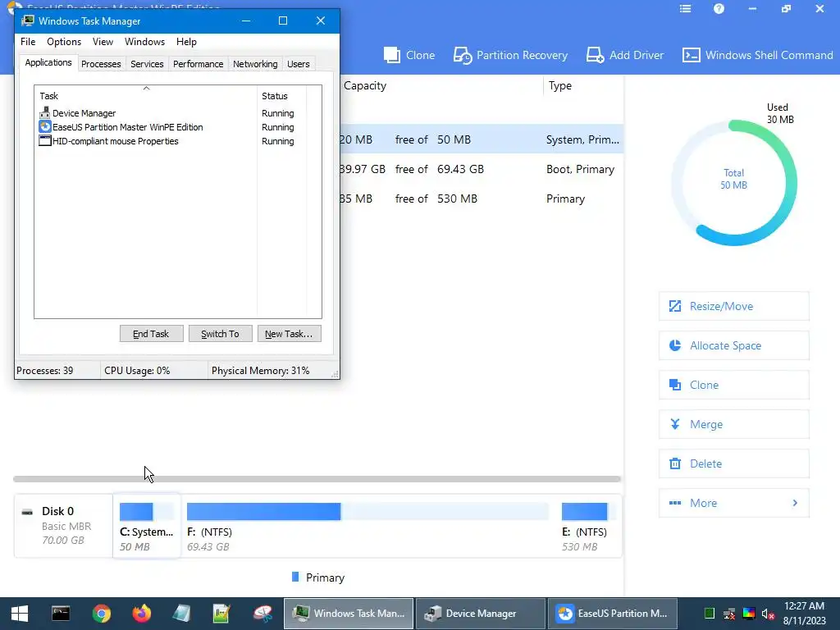The height and width of the screenshot is (630, 840).
Task: Select the 50 MB System partition row
Action: point(482,139)
